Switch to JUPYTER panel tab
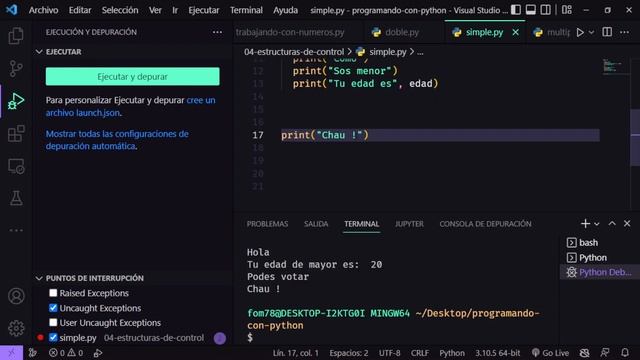Screen dimensions: 640x360 [x=409, y=224]
